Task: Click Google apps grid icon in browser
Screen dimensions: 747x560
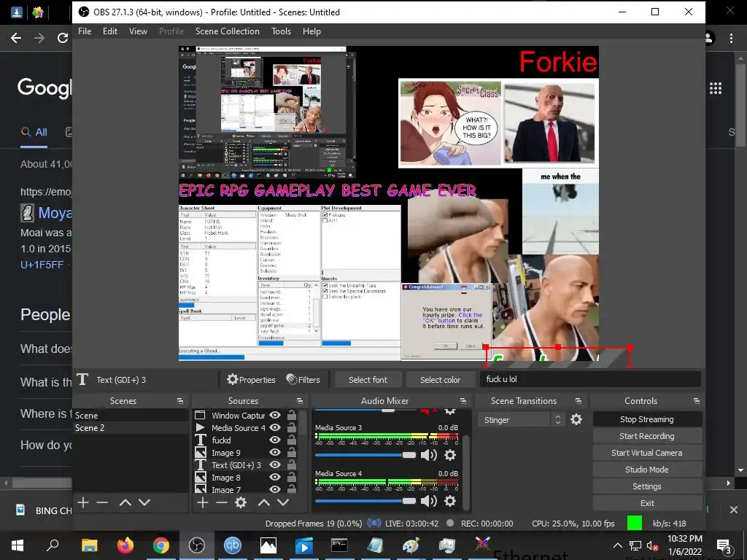Action: tap(716, 88)
